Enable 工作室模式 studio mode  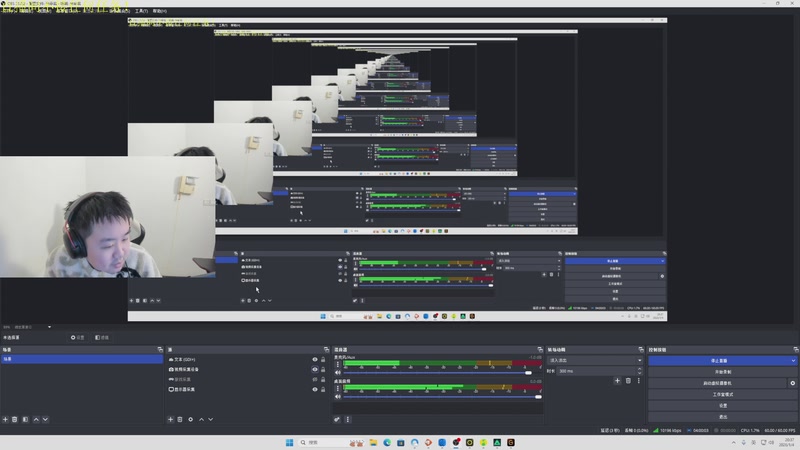pyautogui.click(x=723, y=394)
